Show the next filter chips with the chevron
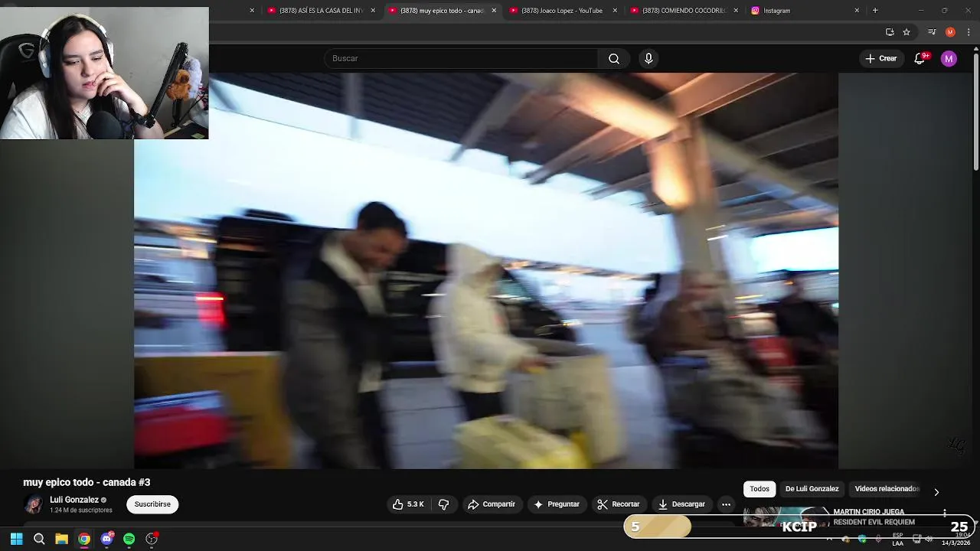Screen dimensions: 980x551 [x=936, y=492]
